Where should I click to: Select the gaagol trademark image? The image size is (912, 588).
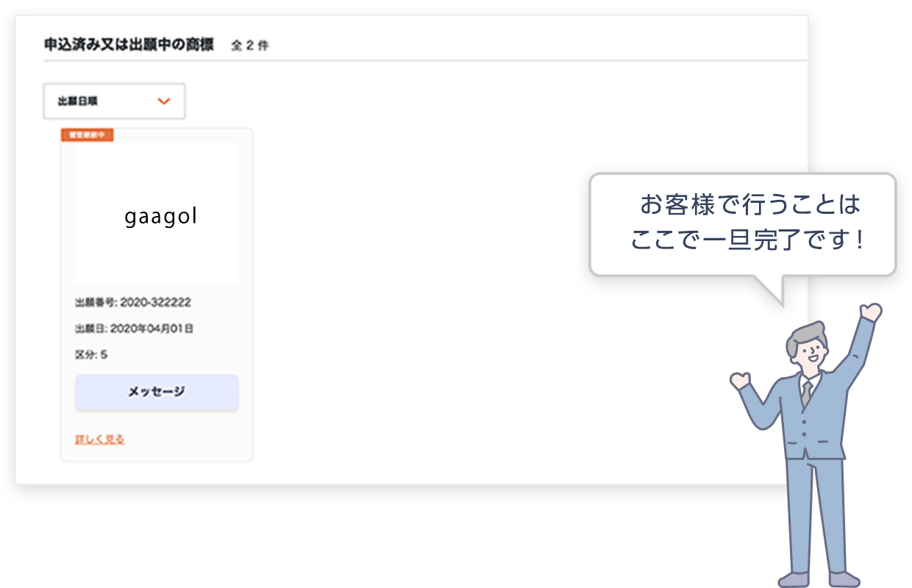157,214
